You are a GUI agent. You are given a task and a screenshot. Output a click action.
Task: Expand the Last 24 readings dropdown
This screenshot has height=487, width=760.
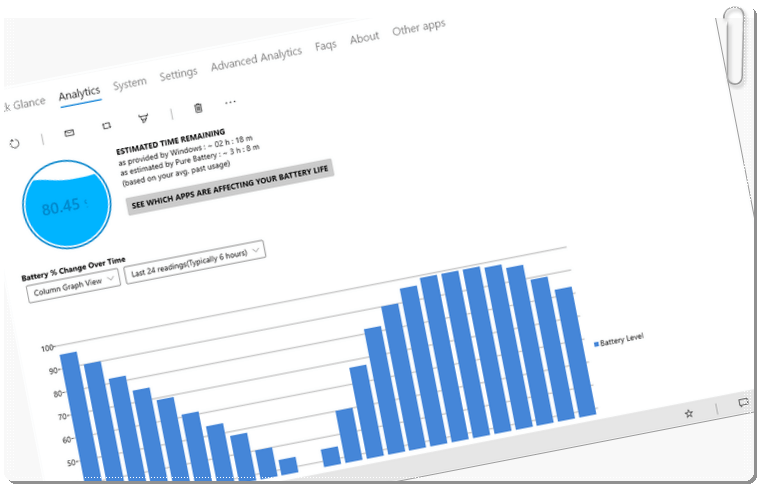point(195,262)
